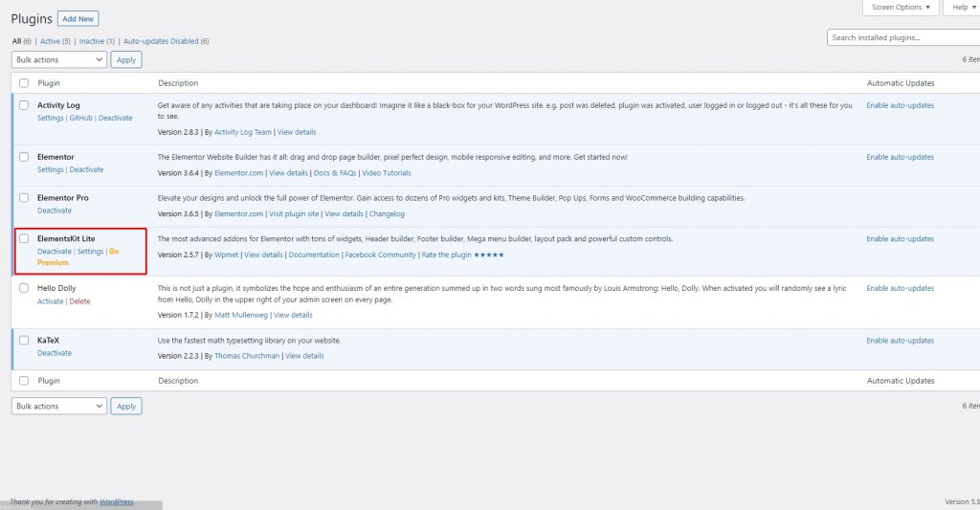The width and height of the screenshot is (980, 510).
Task: Click the Add New plugin button
Action: click(78, 19)
